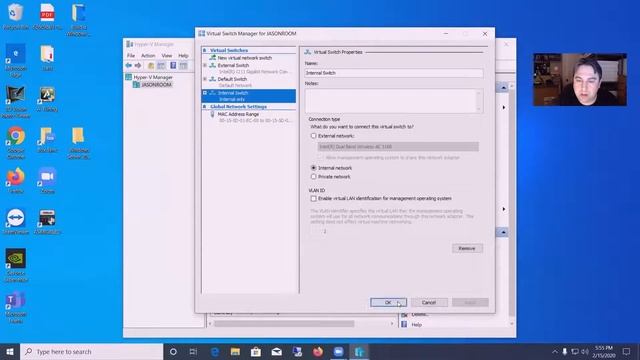Click the Hyper-V horizontal scrollbar
The height and width of the screenshot is (360, 640).
tap(284, 324)
